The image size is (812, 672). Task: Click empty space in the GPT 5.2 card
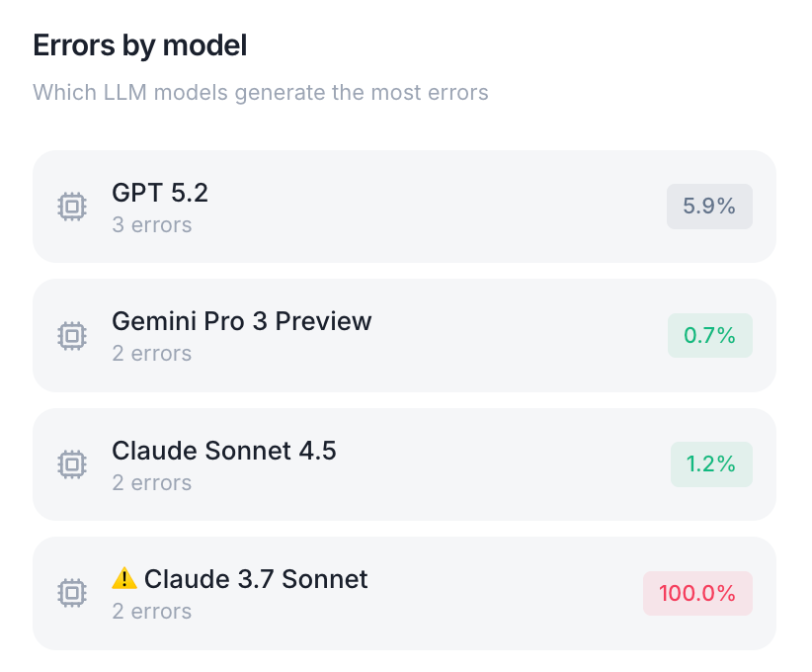[435, 208]
